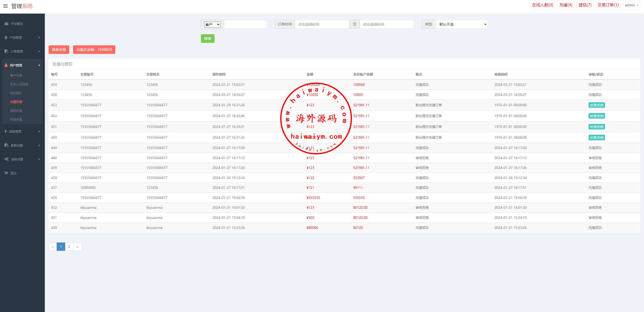644x312 pixels.
Task: Click the platform overview dashboard icon
Action: coord(7,24)
